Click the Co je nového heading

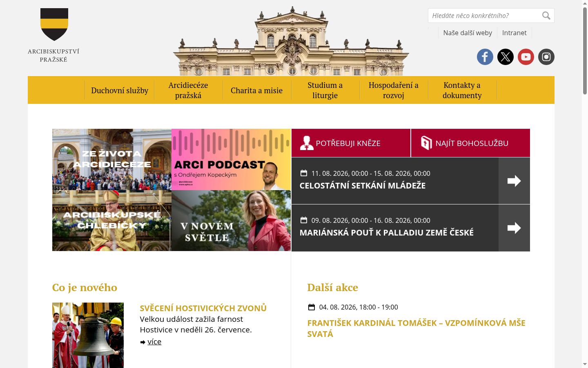(85, 287)
